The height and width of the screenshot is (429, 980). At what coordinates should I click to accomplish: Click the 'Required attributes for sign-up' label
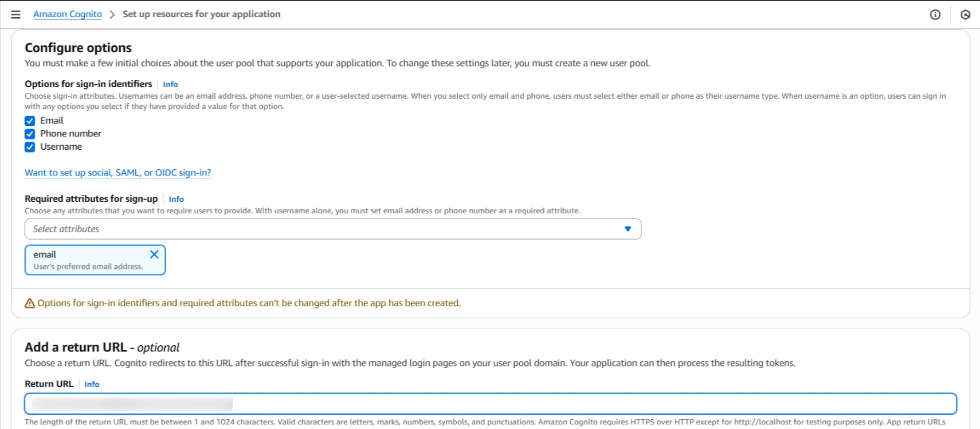(91, 199)
